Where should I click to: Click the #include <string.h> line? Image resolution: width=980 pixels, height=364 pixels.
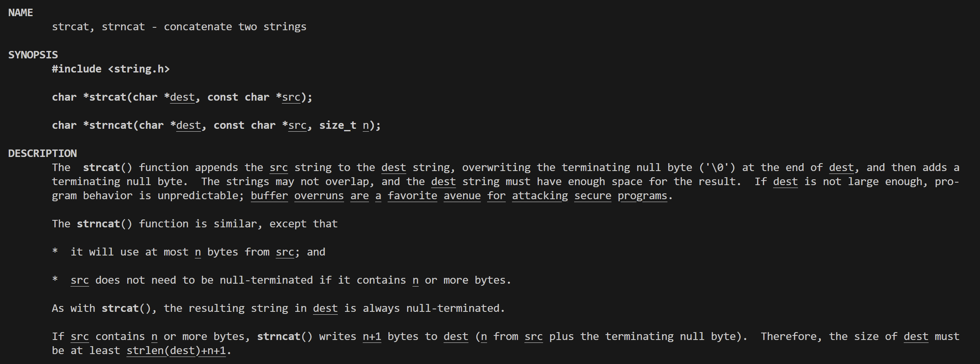pyautogui.click(x=111, y=69)
